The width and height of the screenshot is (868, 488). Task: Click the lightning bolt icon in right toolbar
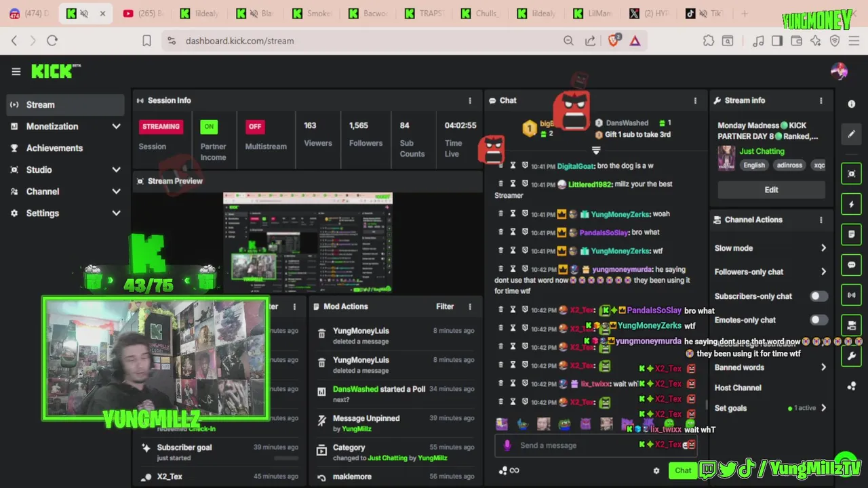(852, 204)
